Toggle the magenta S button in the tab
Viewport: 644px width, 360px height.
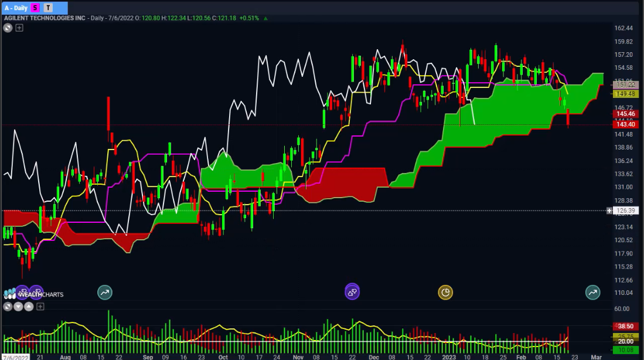tap(35, 8)
